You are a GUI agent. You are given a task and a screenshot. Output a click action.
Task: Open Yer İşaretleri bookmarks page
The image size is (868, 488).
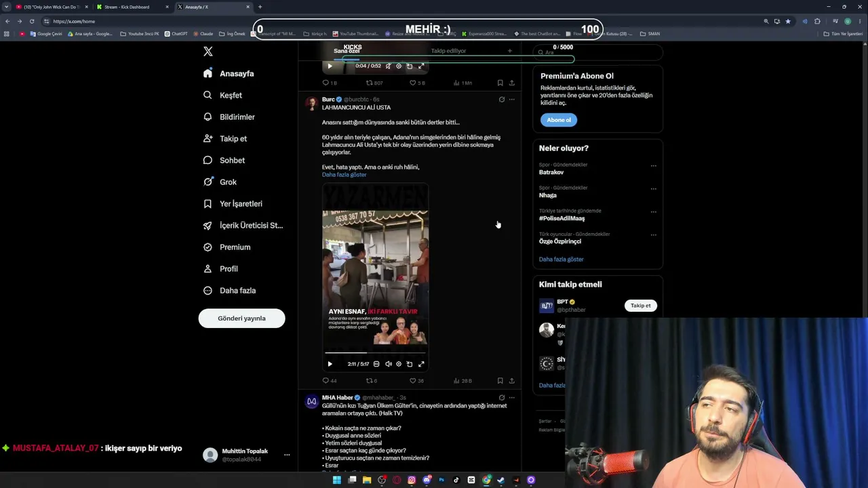233,203
